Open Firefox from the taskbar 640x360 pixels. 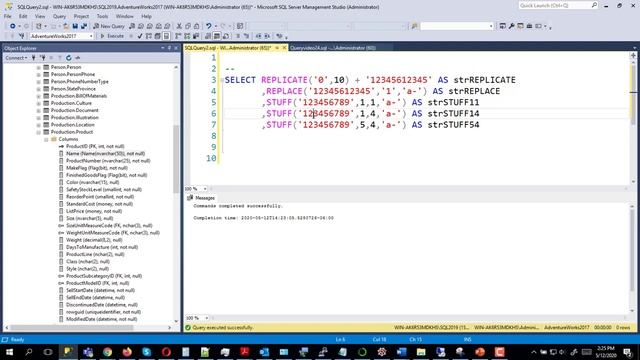(127, 352)
